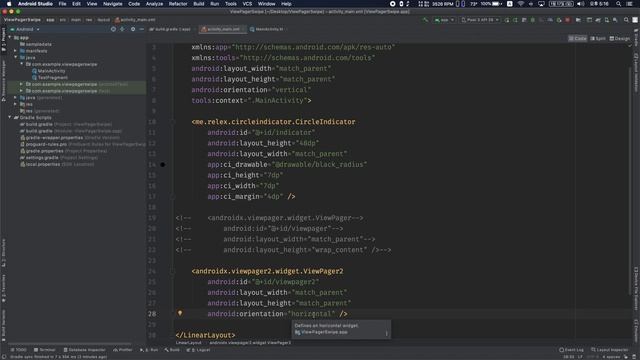Open the Logcat tool window

click(198, 350)
